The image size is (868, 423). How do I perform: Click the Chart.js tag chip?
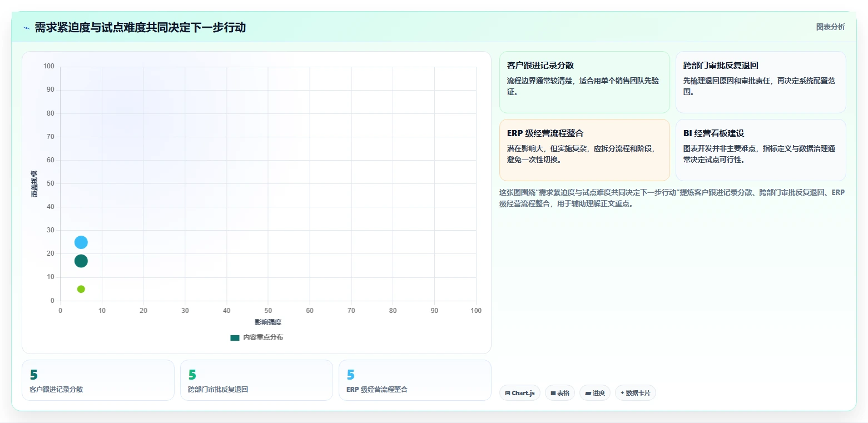click(x=520, y=393)
